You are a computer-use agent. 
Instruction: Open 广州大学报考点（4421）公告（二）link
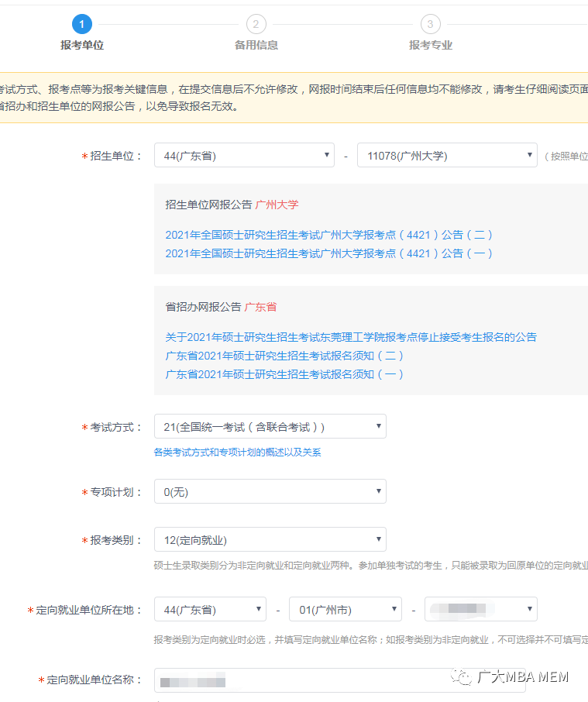pyautogui.click(x=329, y=235)
